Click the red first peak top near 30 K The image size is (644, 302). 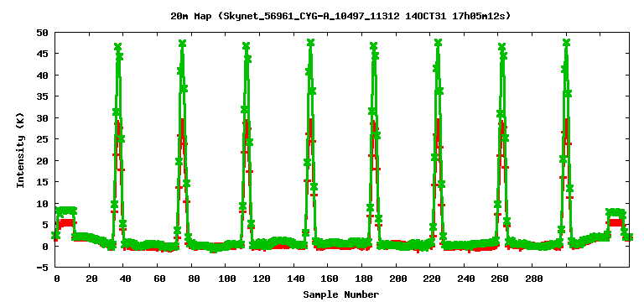pos(118,121)
